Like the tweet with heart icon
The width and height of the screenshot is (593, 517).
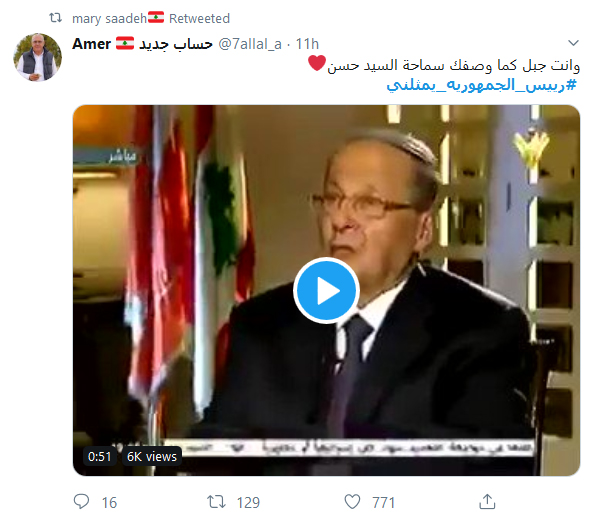click(352, 502)
